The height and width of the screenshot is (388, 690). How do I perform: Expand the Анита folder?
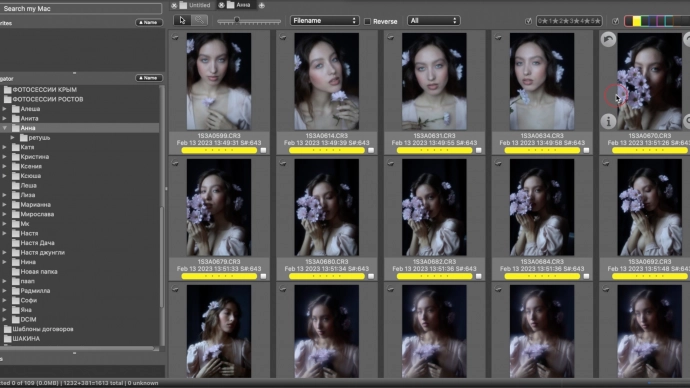click(x=5, y=118)
